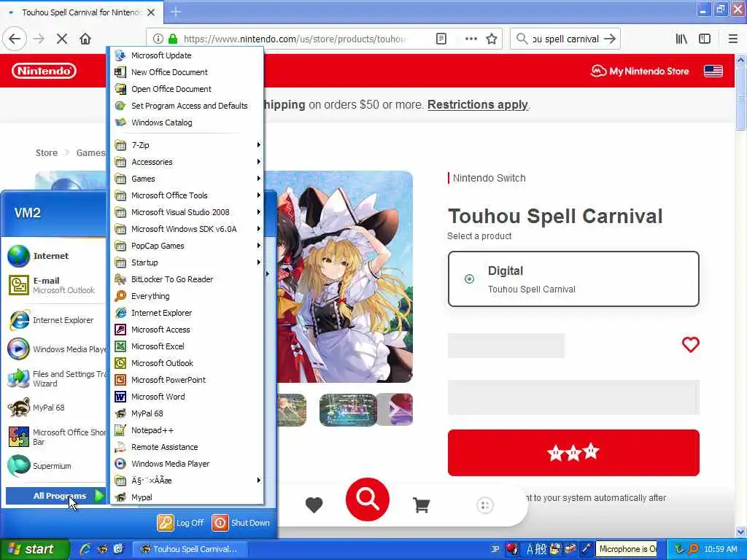Open Microsoft Update menu entry
Image resolution: width=747 pixels, height=560 pixels.
pos(187,55)
